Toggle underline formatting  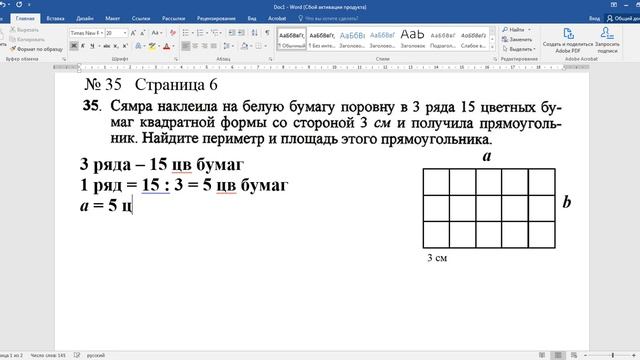(92, 46)
